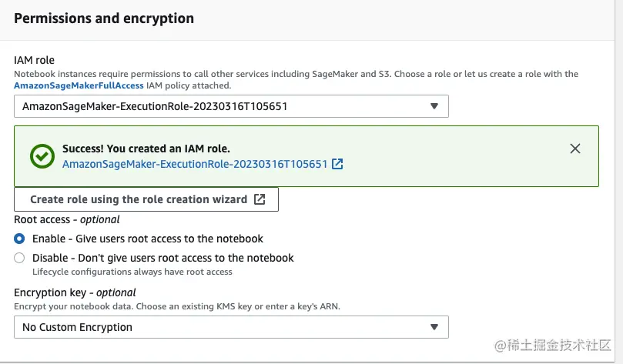This screenshot has width=623, height=364.
Task: Click the Encryption key optional label
Action: tap(75, 292)
